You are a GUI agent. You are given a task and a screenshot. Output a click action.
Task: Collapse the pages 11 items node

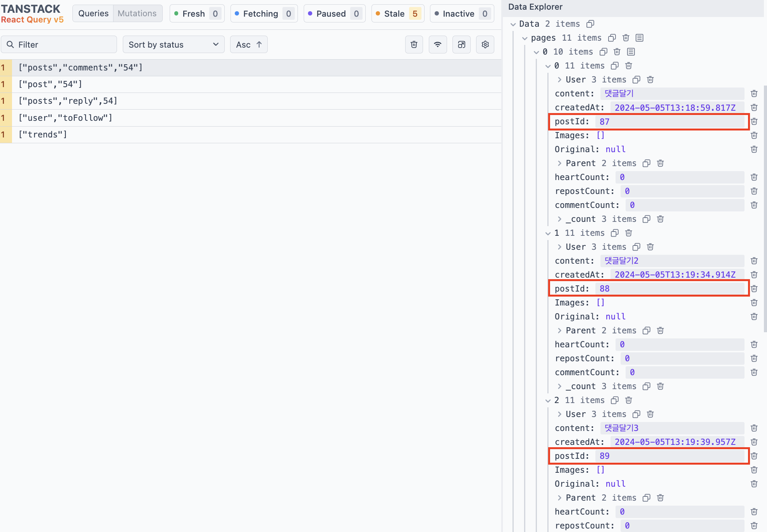pos(525,38)
